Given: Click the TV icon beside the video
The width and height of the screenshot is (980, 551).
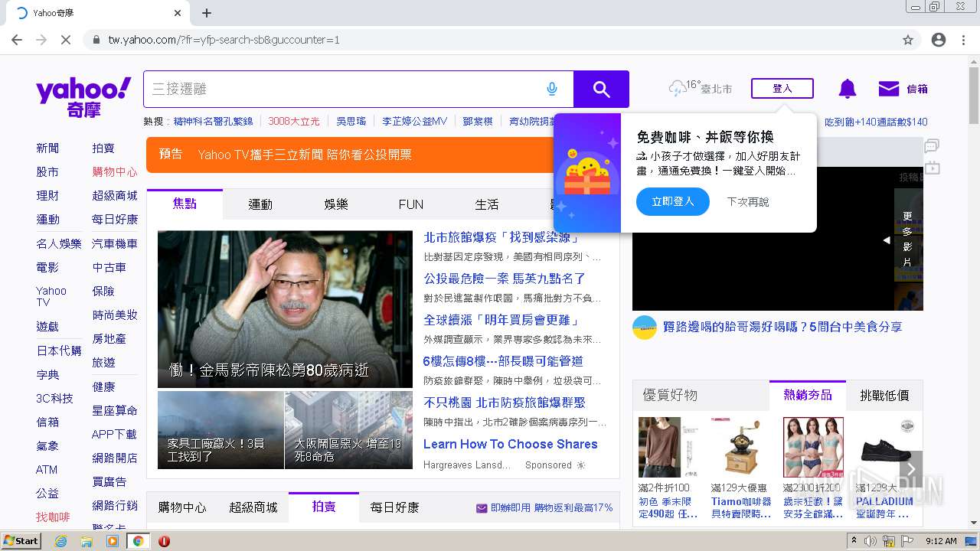Looking at the screenshot, I should [x=932, y=168].
